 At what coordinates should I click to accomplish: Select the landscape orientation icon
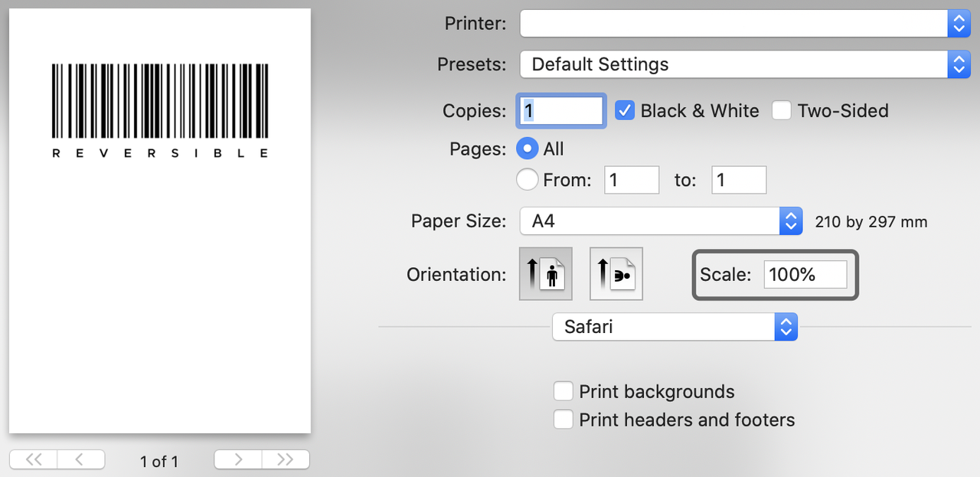coord(616,273)
